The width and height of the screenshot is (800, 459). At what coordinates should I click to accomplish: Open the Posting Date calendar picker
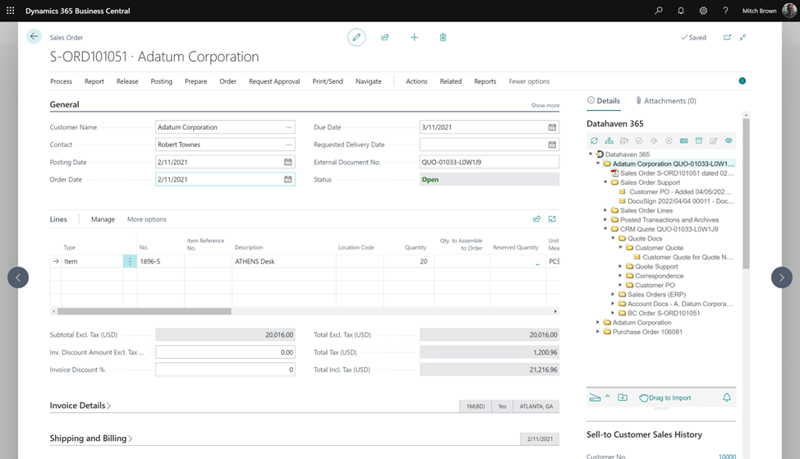click(x=288, y=162)
